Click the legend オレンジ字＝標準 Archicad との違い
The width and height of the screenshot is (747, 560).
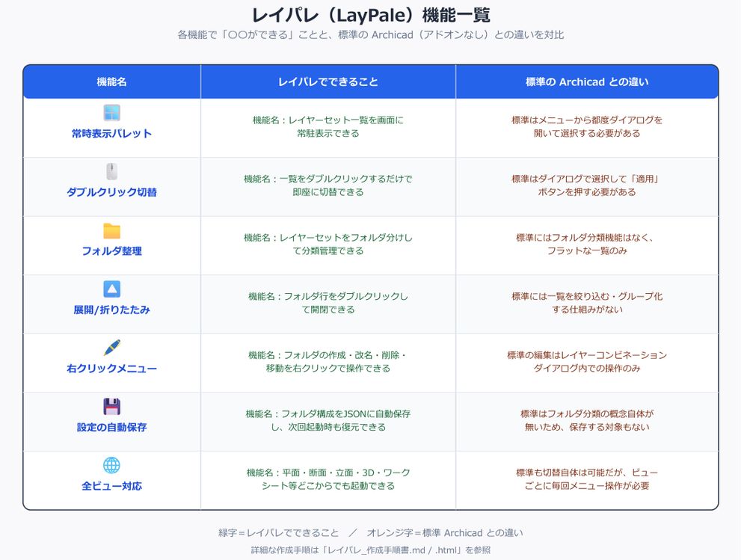click(445, 533)
